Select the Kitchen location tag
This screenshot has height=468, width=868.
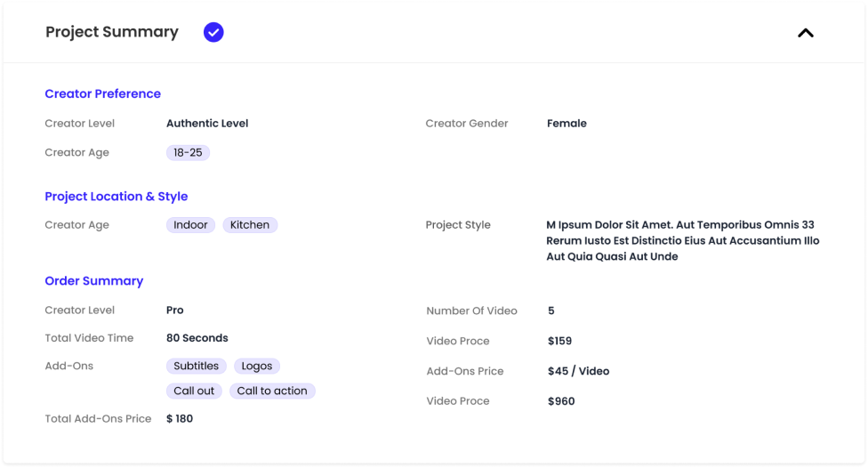(x=250, y=225)
